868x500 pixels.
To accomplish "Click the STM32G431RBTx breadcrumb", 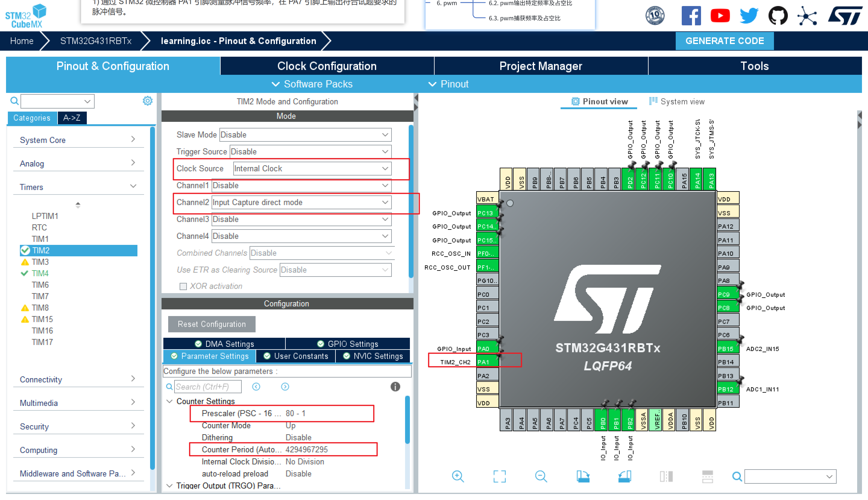I will [96, 41].
